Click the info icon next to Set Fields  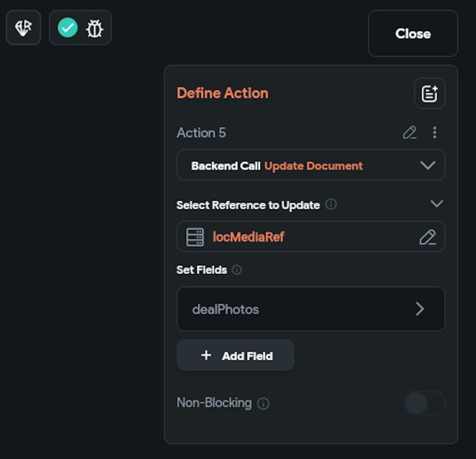click(x=237, y=270)
